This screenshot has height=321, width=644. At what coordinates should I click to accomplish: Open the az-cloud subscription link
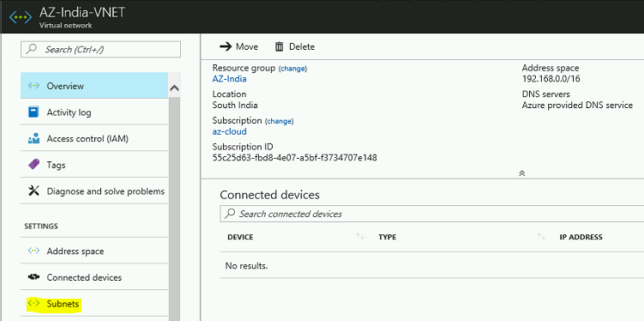tap(230, 131)
